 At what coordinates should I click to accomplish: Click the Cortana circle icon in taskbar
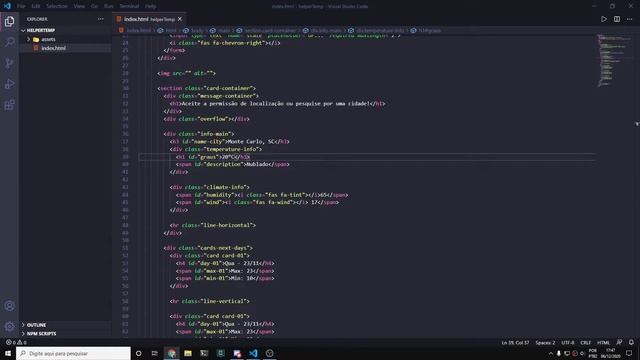(x=138, y=353)
